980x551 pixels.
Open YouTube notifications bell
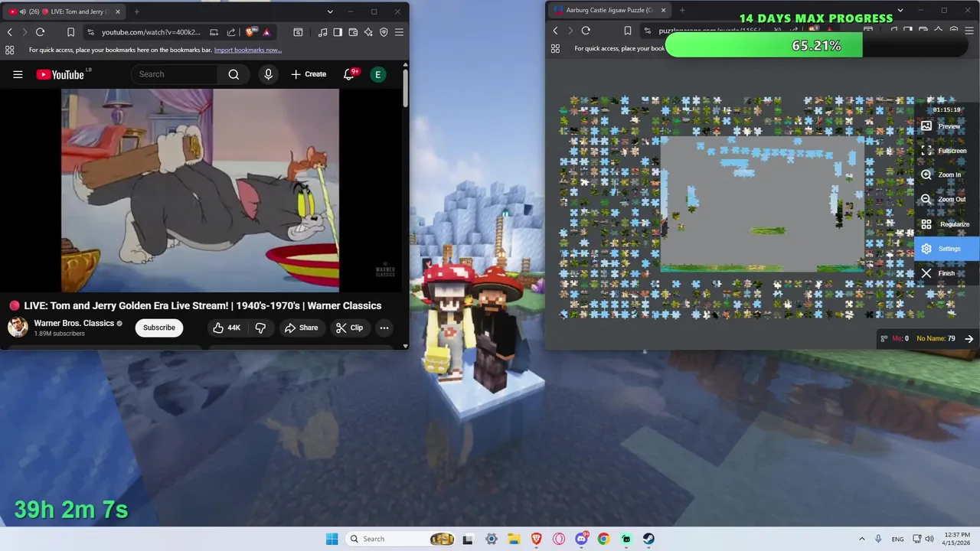(x=350, y=74)
